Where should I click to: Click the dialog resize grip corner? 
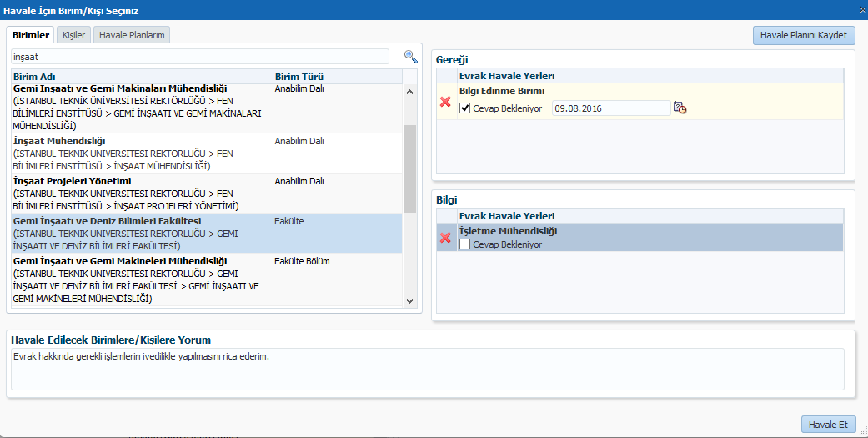(x=864, y=430)
